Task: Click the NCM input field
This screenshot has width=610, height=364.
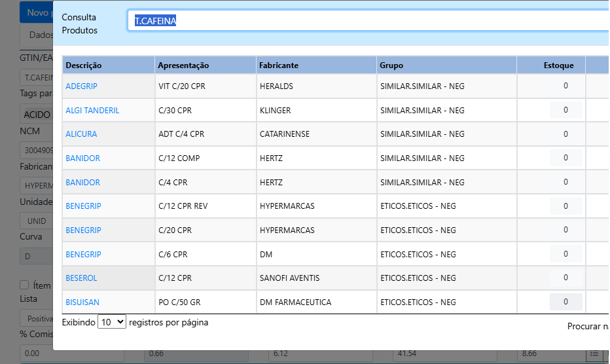Action: coord(36,150)
